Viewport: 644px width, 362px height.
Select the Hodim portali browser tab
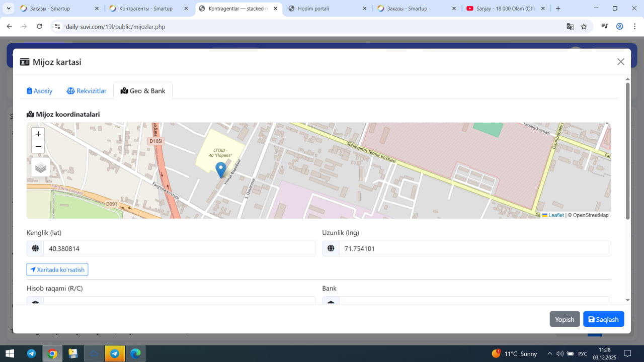coord(313,9)
